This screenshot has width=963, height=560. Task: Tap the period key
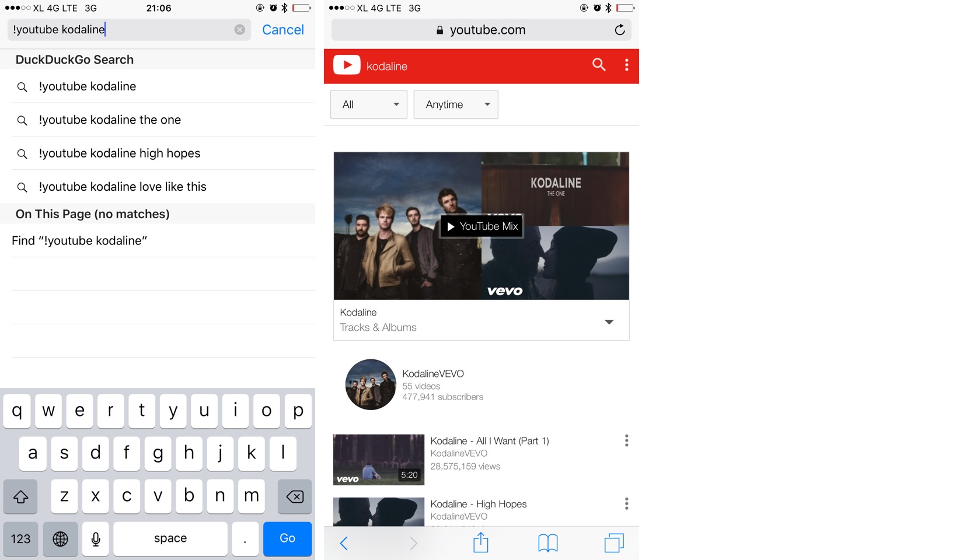click(245, 539)
